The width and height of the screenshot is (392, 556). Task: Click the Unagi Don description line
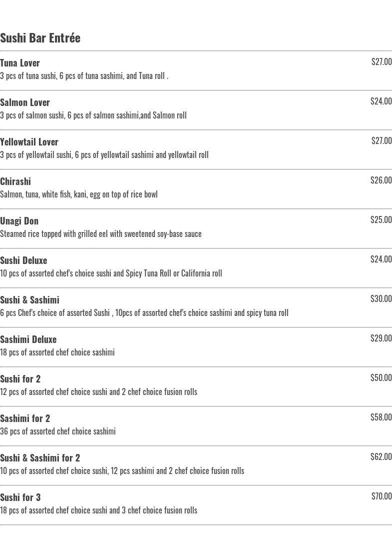pos(101,234)
